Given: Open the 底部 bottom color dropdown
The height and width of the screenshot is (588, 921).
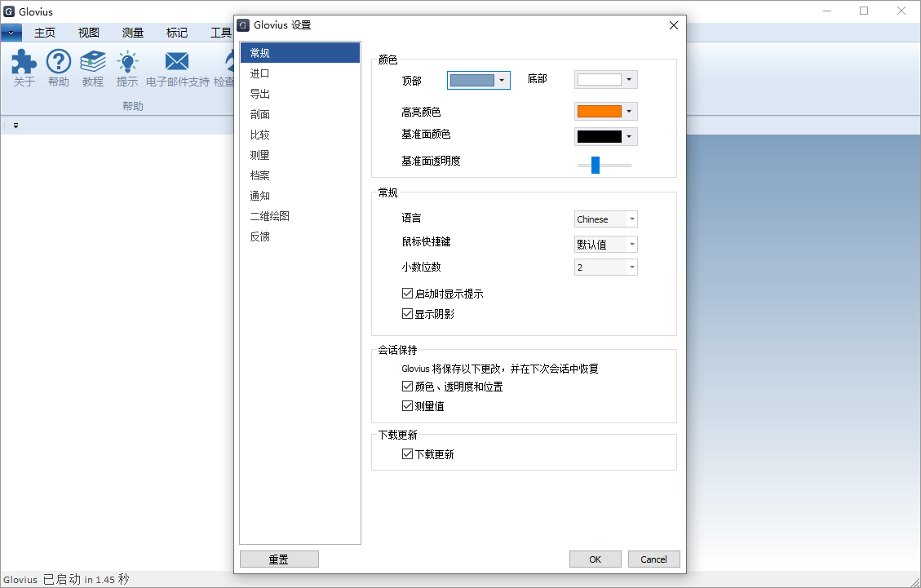Looking at the screenshot, I should [629, 80].
